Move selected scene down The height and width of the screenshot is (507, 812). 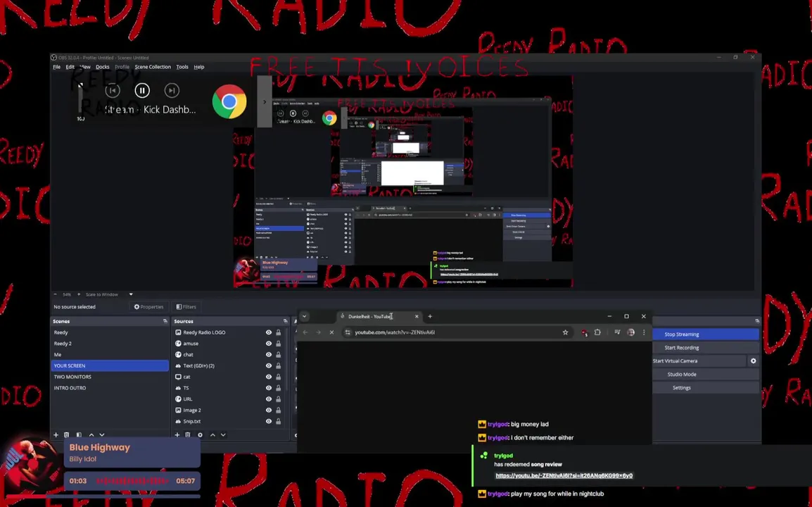point(102,435)
